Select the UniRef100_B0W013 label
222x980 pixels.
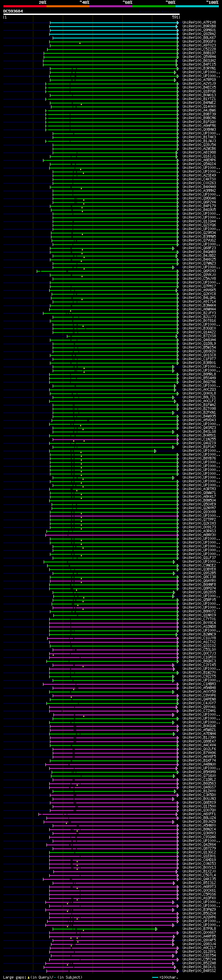click(x=199, y=95)
